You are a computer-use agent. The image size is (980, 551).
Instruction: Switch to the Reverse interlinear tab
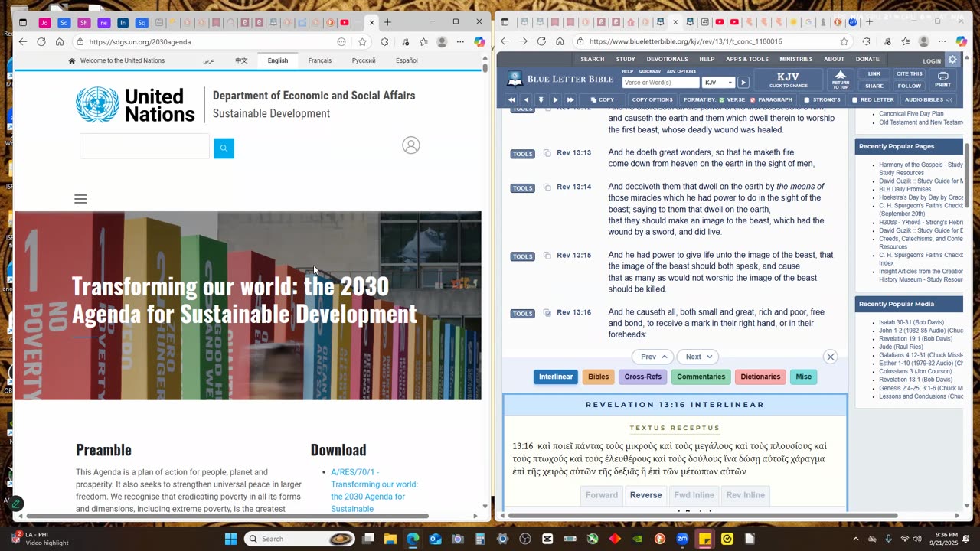tap(645, 495)
